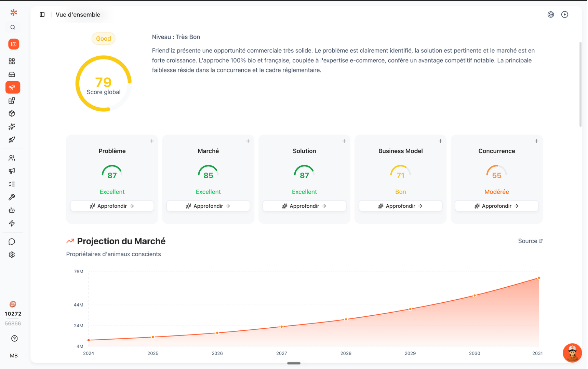This screenshot has width=588, height=369.
Task: Click the Problème 87 score gauge
Action: click(x=112, y=173)
